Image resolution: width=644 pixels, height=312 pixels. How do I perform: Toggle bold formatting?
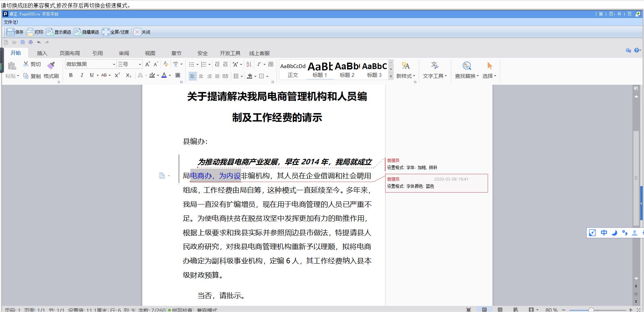tap(71, 75)
